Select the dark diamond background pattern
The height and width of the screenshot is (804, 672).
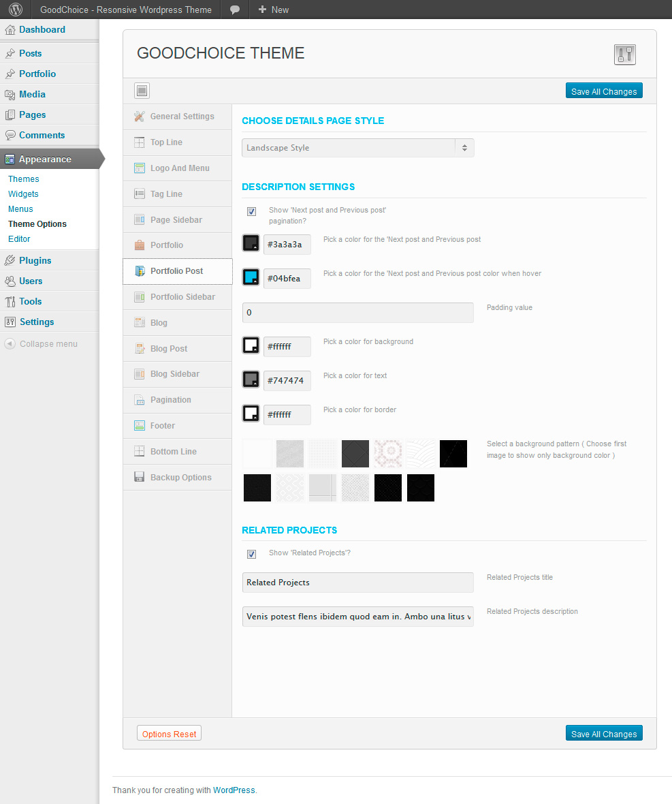(x=355, y=454)
